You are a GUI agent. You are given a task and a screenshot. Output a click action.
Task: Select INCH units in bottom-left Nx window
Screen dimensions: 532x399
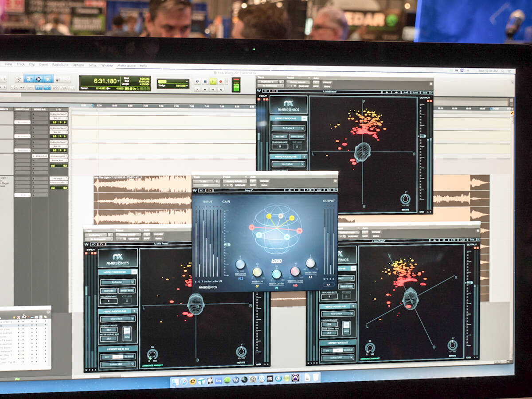(x=127, y=337)
